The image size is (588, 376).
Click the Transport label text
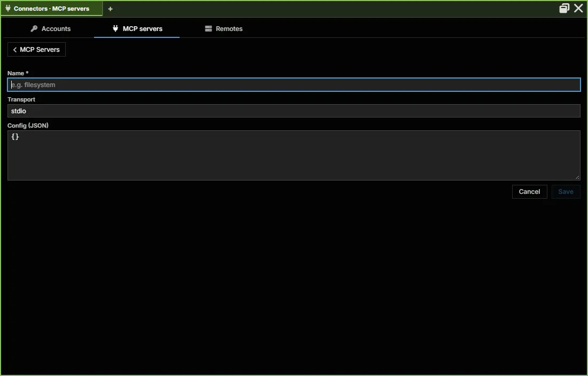coord(21,99)
